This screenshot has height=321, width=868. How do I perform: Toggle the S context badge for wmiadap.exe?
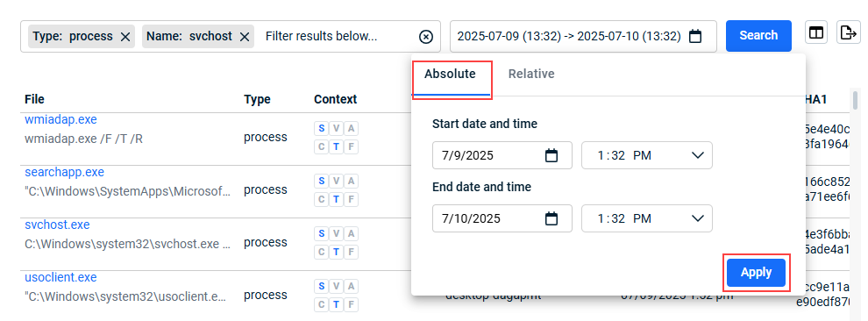(321, 129)
